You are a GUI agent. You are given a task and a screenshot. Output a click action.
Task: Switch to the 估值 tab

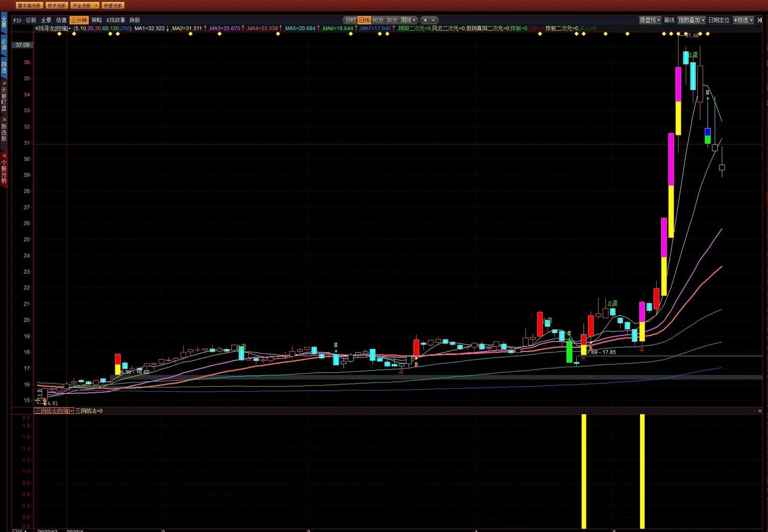[61, 21]
